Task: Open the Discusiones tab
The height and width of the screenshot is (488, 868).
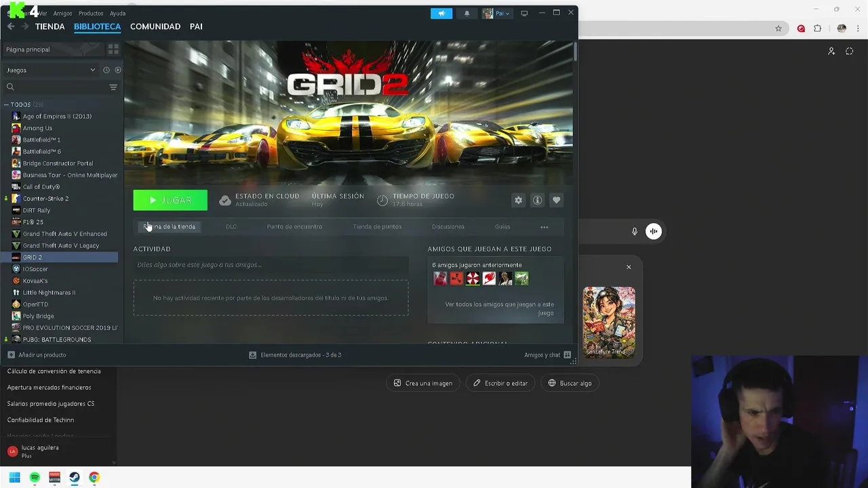Action: tap(448, 227)
